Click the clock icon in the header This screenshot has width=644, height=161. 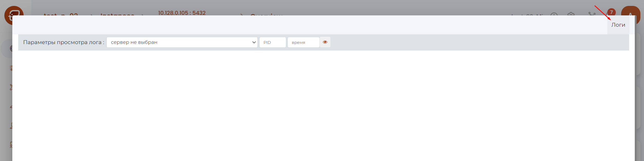[554, 14]
